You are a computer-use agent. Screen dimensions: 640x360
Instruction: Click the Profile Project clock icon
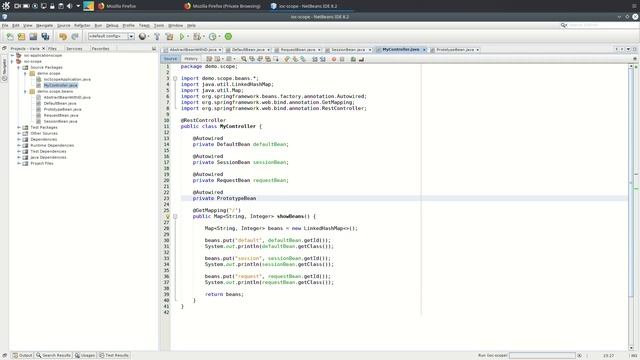click(x=212, y=37)
